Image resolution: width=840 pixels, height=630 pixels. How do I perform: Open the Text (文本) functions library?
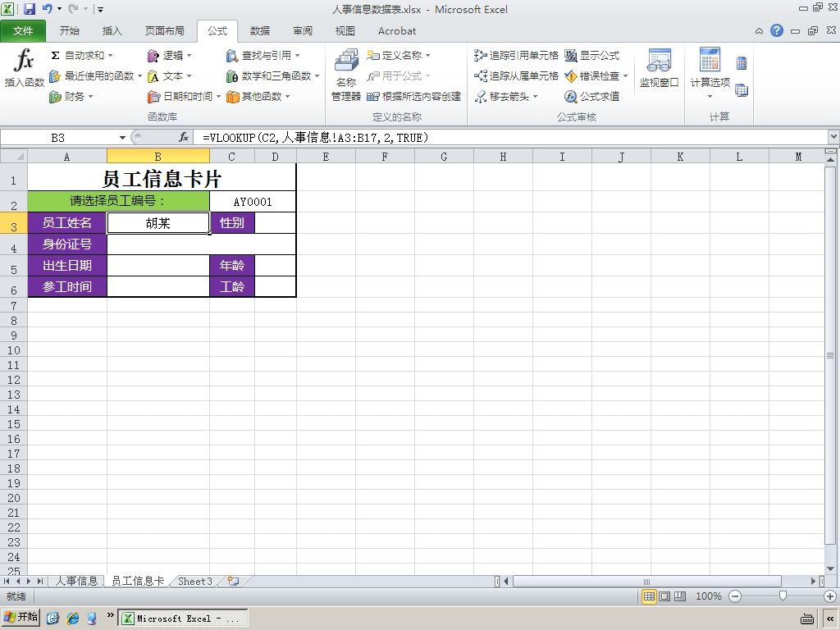[x=169, y=76]
